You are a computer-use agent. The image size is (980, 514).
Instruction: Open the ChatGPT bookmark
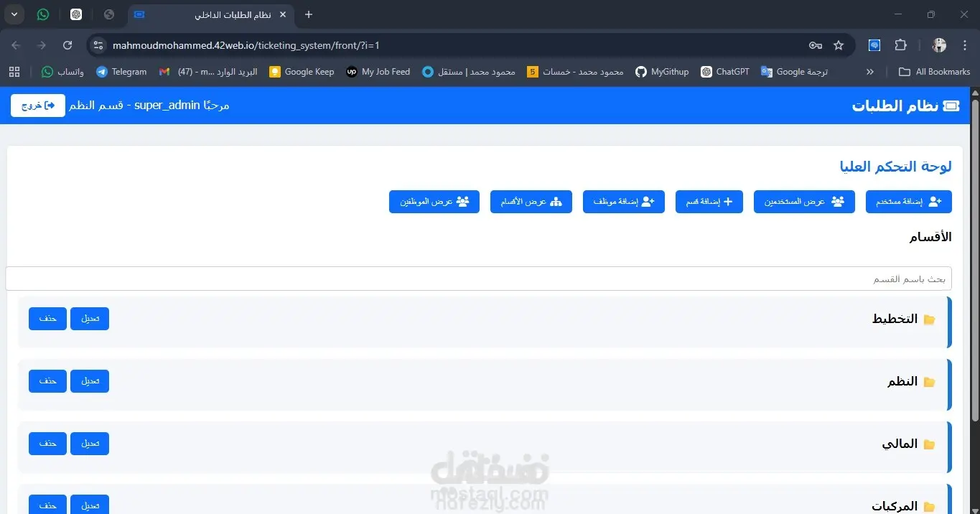click(725, 72)
